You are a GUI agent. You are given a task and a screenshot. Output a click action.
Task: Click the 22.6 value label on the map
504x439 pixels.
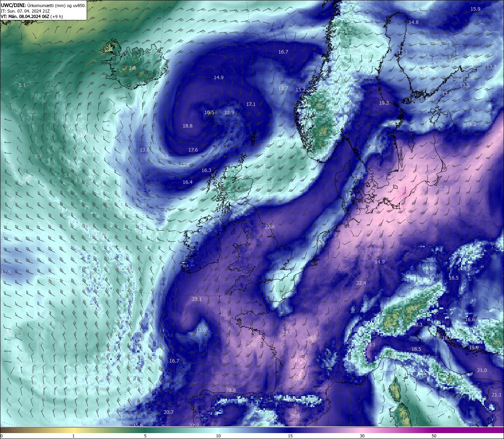tap(270, 227)
